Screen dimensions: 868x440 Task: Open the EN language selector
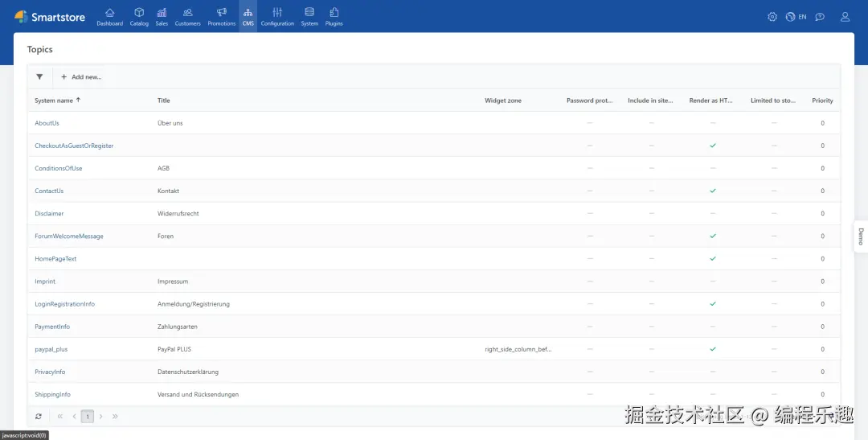(796, 17)
